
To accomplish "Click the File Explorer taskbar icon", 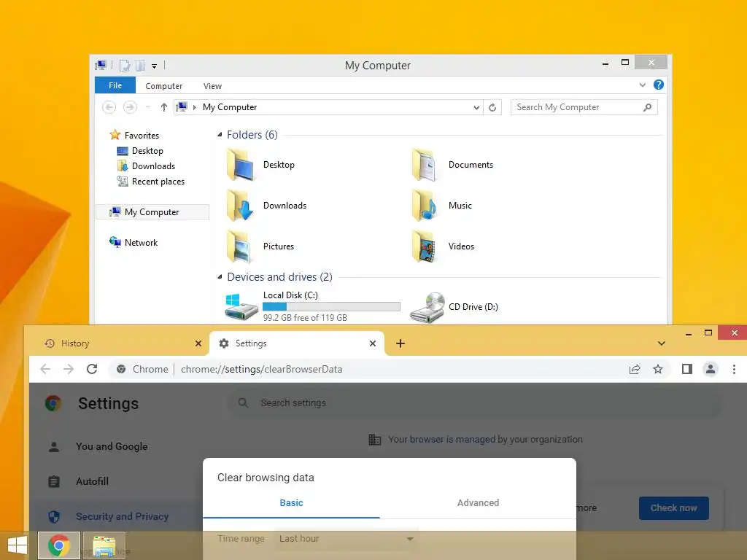I will pos(104,545).
